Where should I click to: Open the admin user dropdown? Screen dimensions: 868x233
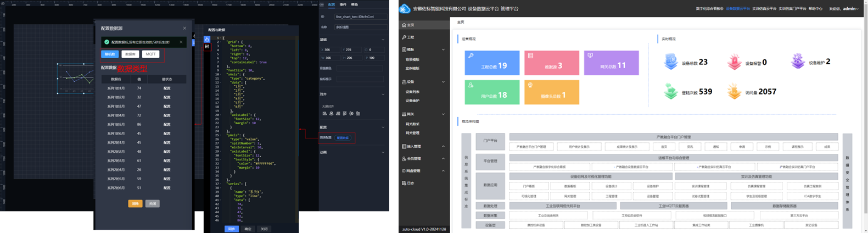pyautogui.click(x=850, y=9)
